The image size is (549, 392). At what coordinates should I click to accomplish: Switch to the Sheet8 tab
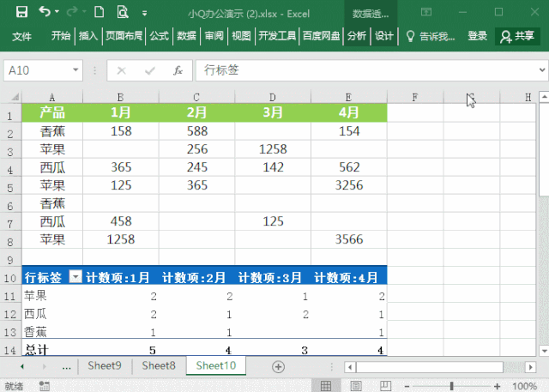159,365
